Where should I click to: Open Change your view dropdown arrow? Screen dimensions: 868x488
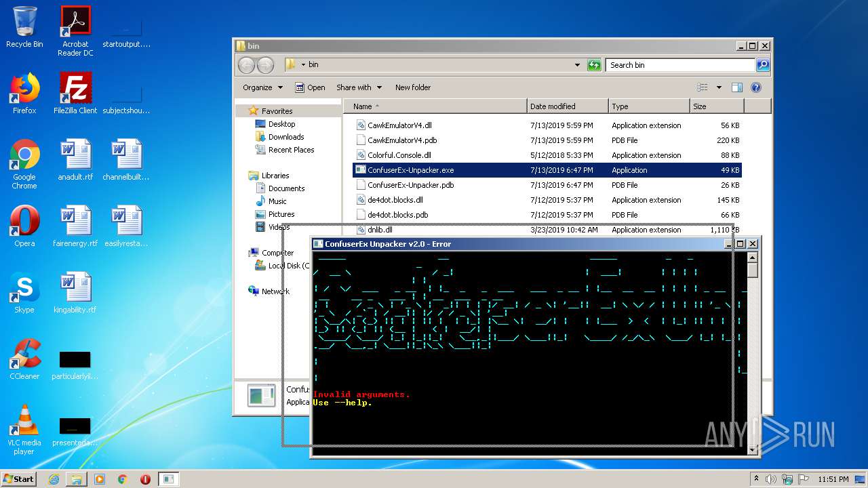tap(719, 87)
